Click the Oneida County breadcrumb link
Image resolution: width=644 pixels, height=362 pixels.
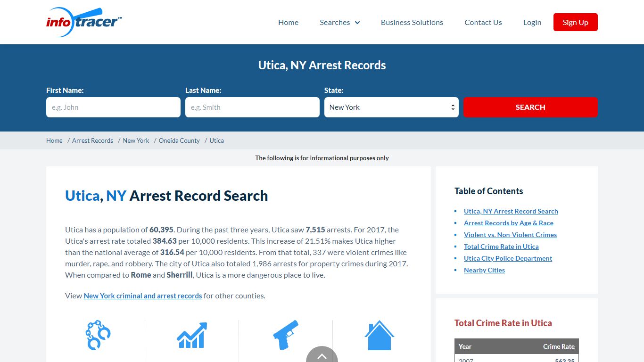point(179,140)
